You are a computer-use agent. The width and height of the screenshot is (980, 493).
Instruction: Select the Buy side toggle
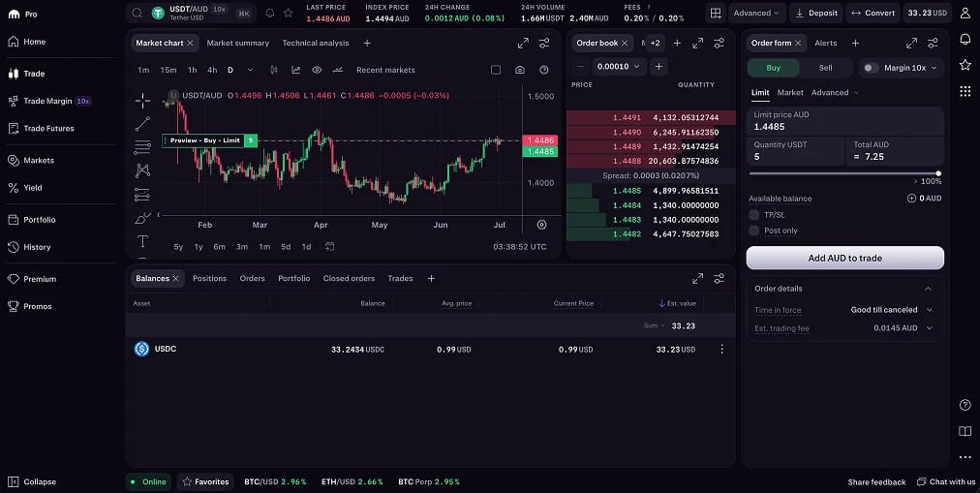coord(773,68)
